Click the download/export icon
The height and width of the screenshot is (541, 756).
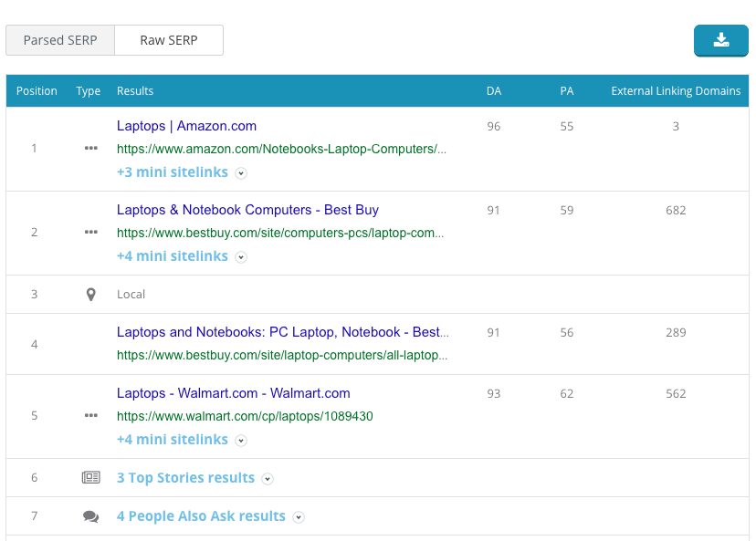coord(720,40)
